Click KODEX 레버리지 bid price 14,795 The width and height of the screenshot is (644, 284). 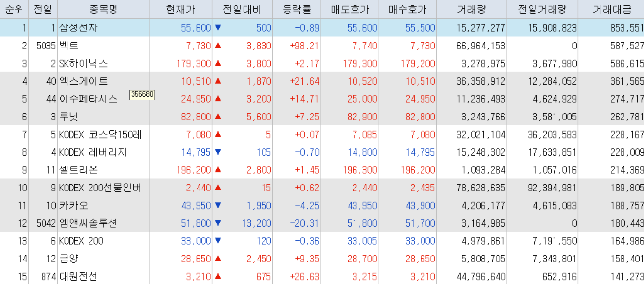pyautogui.click(x=421, y=152)
